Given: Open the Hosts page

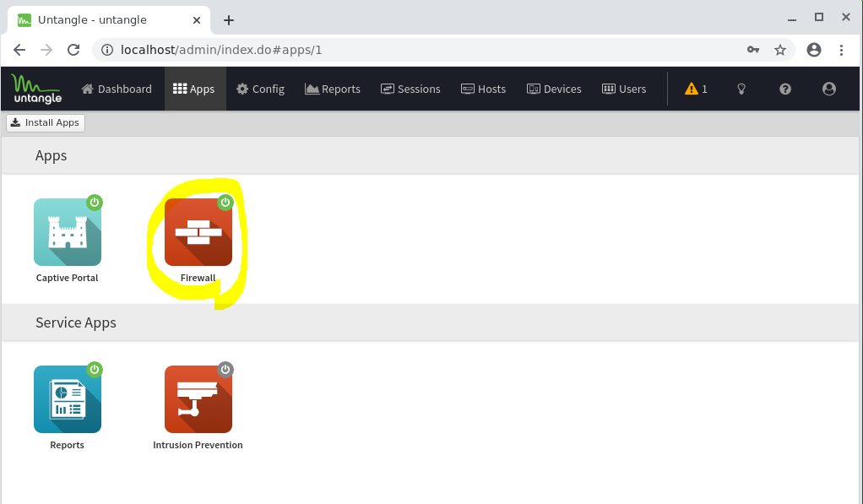Looking at the screenshot, I should coord(483,89).
